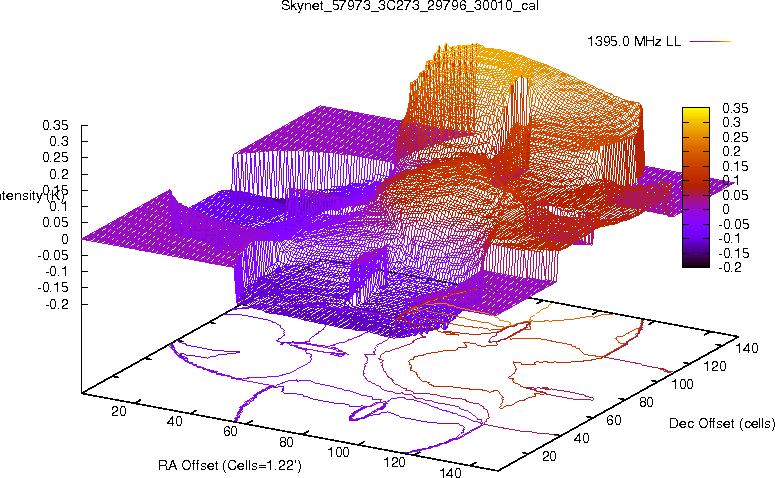
Task: Click the 40 tick on the RA Offset axis
Action: point(174,421)
